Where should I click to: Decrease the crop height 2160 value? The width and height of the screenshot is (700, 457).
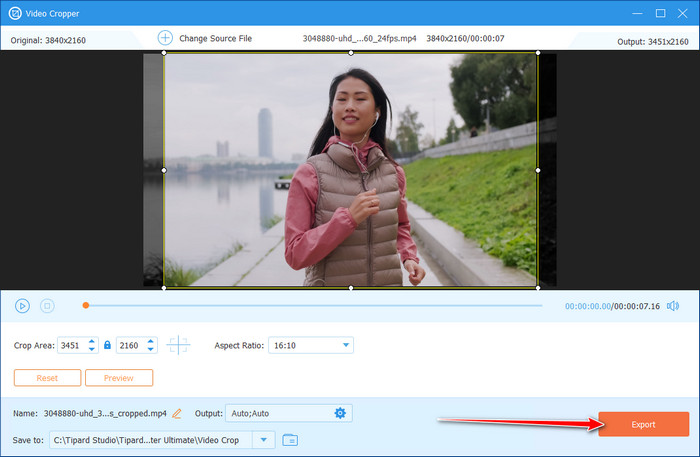tap(150, 349)
